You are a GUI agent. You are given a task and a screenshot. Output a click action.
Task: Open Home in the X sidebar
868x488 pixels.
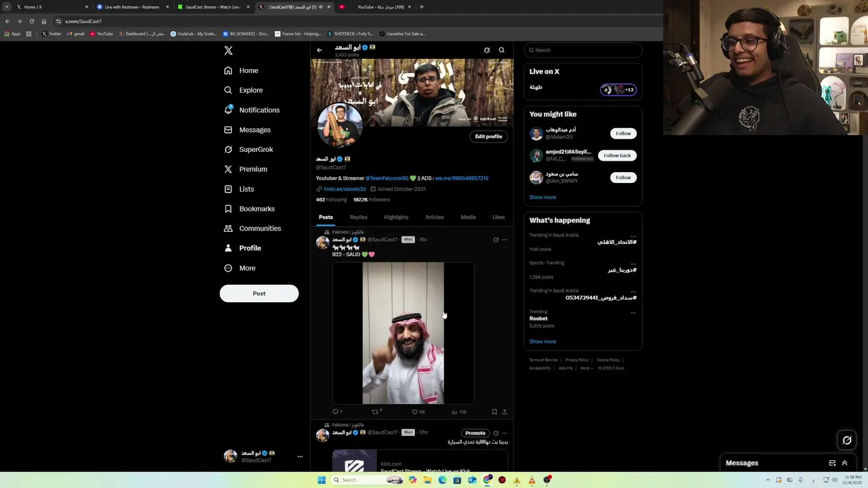(241, 70)
